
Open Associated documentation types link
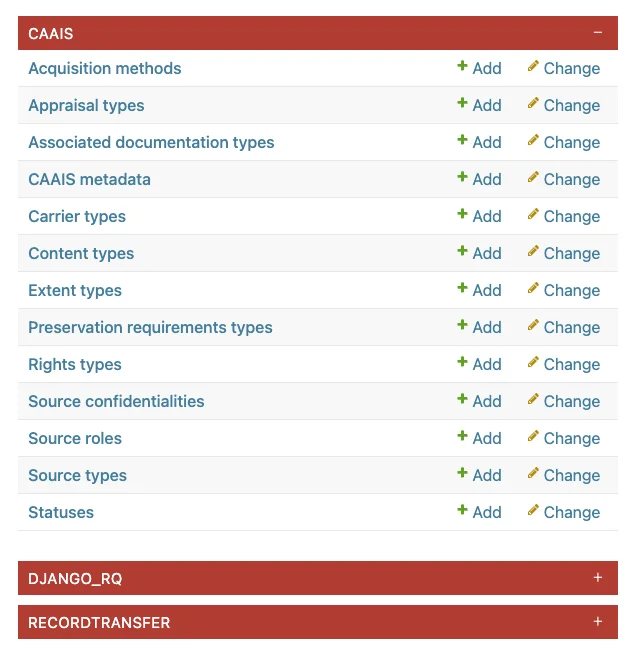pos(151,142)
